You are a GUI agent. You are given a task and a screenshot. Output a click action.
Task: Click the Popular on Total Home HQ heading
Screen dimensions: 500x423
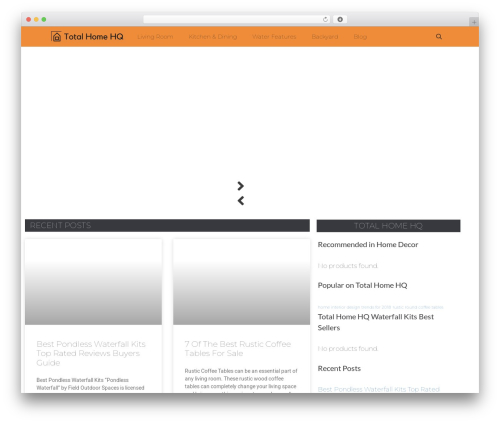click(362, 285)
